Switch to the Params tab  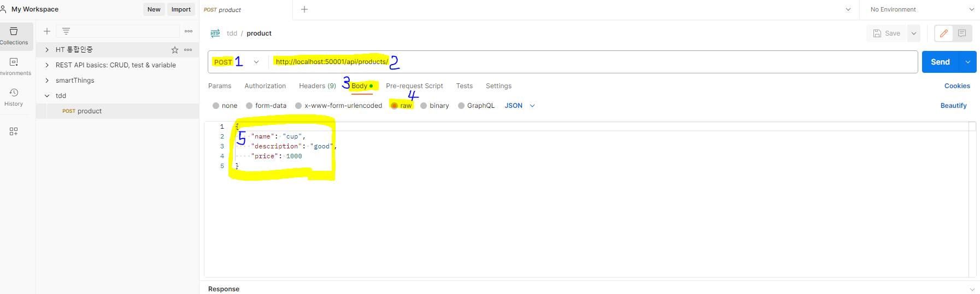click(x=220, y=86)
